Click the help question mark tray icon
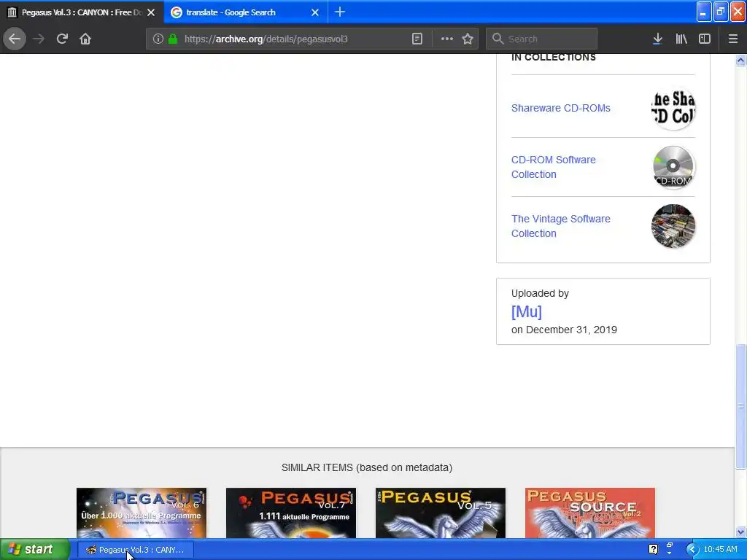 point(653,550)
